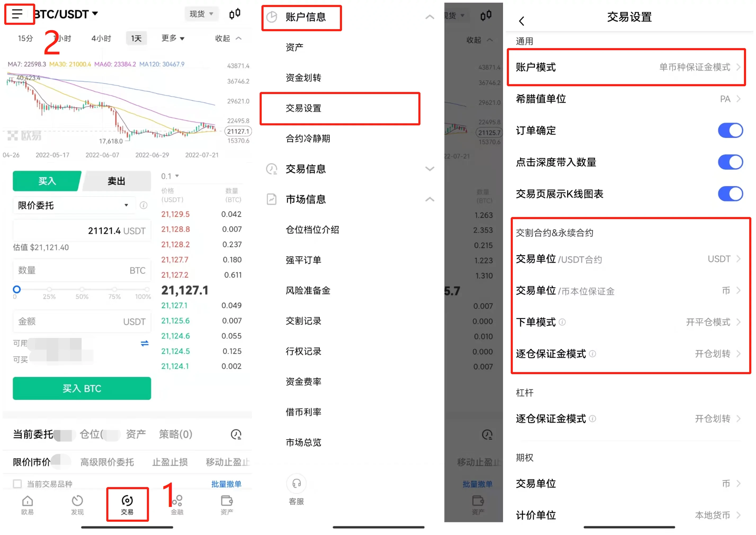Click the 50% mark on the amount slider
This screenshot has width=756, height=535.
tap(82, 289)
